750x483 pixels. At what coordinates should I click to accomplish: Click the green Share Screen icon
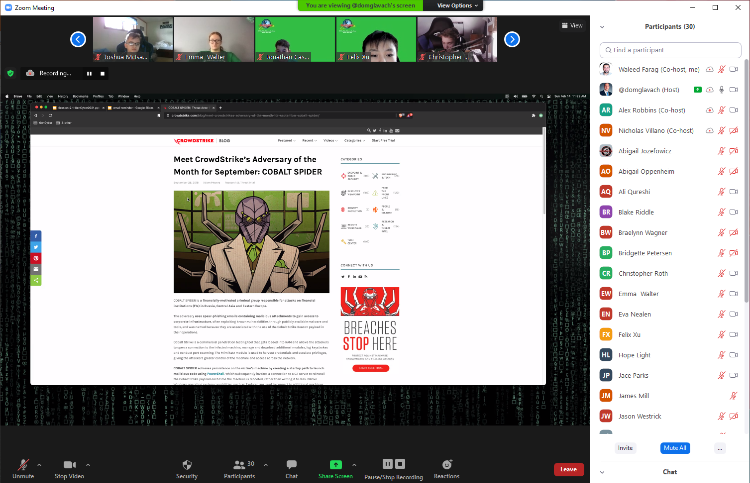tap(336, 464)
